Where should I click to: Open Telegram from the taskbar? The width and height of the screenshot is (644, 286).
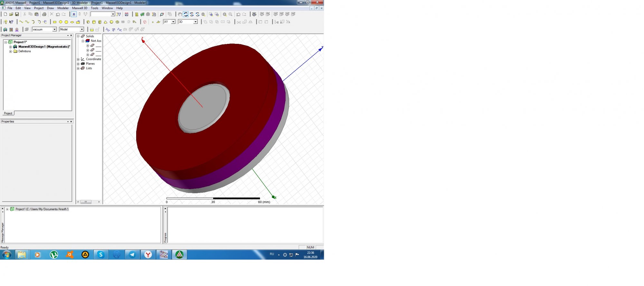pos(132,255)
